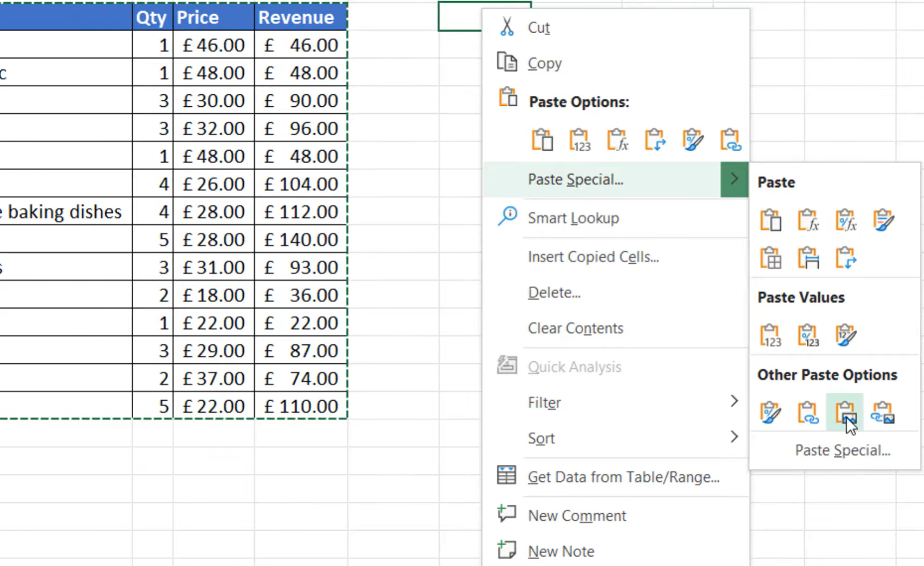
Task: Add a New Comment via the context menu
Action: coord(615,516)
